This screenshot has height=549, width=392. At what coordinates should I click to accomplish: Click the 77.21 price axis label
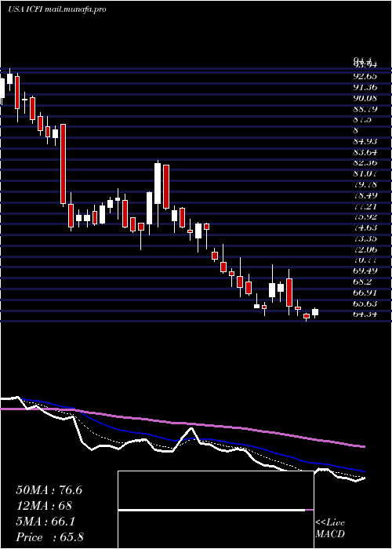coord(365,205)
